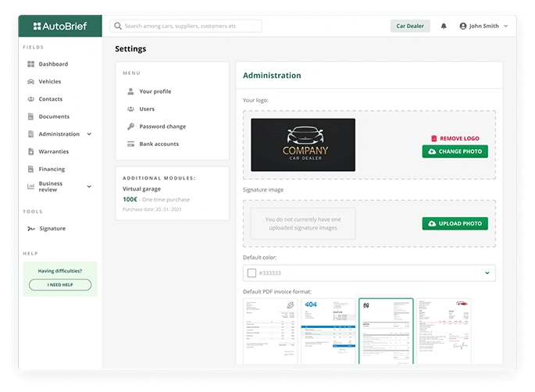Select Bank accounts in settings menu
The image size is (535, 392).
click(159, 144)
